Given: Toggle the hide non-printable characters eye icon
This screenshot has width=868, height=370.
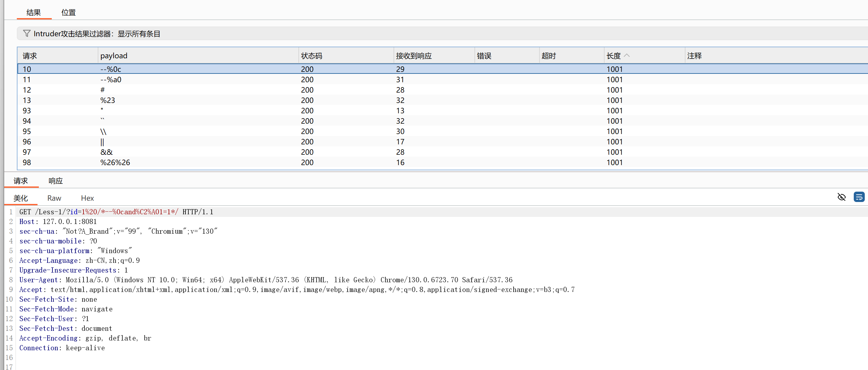Looking at the screenshot, I should [x=841, y=197].
